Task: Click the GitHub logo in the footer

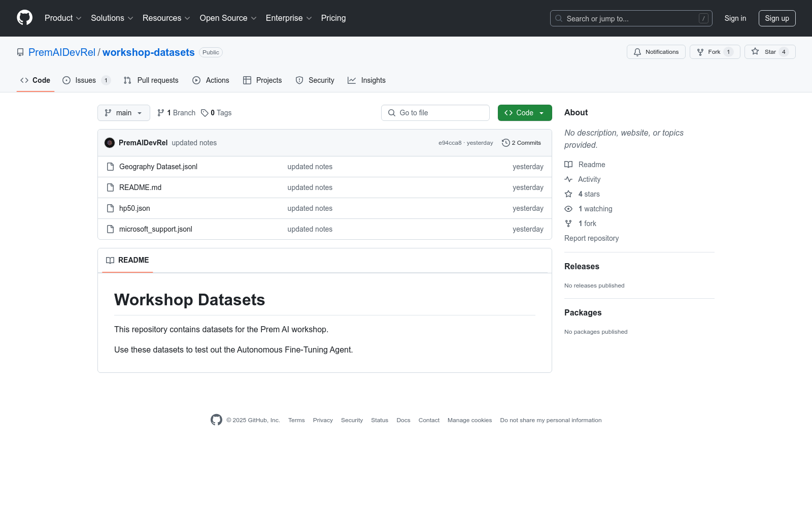Action: 216,420
